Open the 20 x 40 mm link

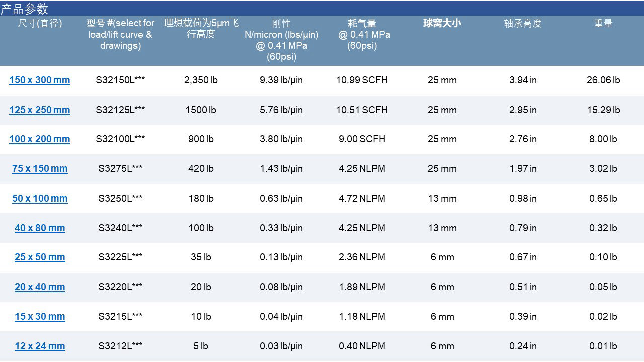(x=40, y=287)
